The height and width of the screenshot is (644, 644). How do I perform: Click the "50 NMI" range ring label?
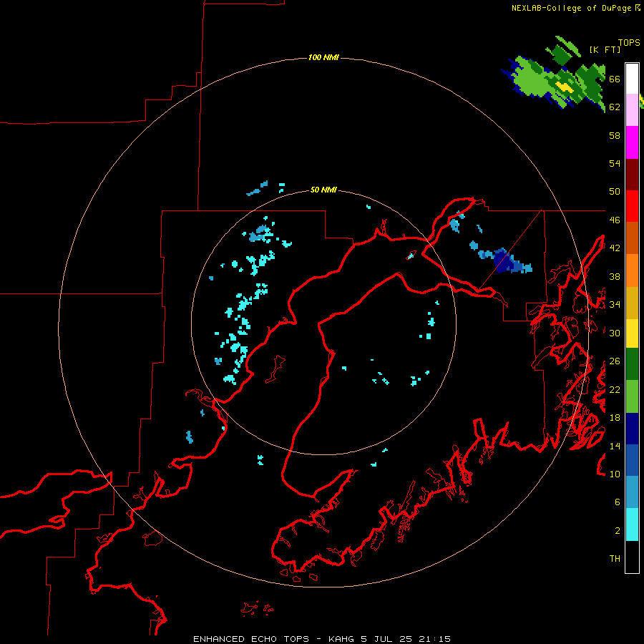point(323,190)
